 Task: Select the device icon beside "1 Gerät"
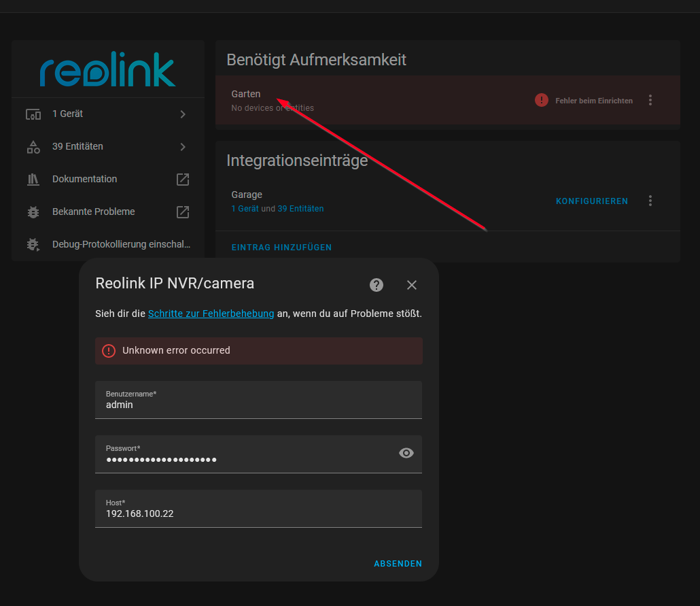33,114
